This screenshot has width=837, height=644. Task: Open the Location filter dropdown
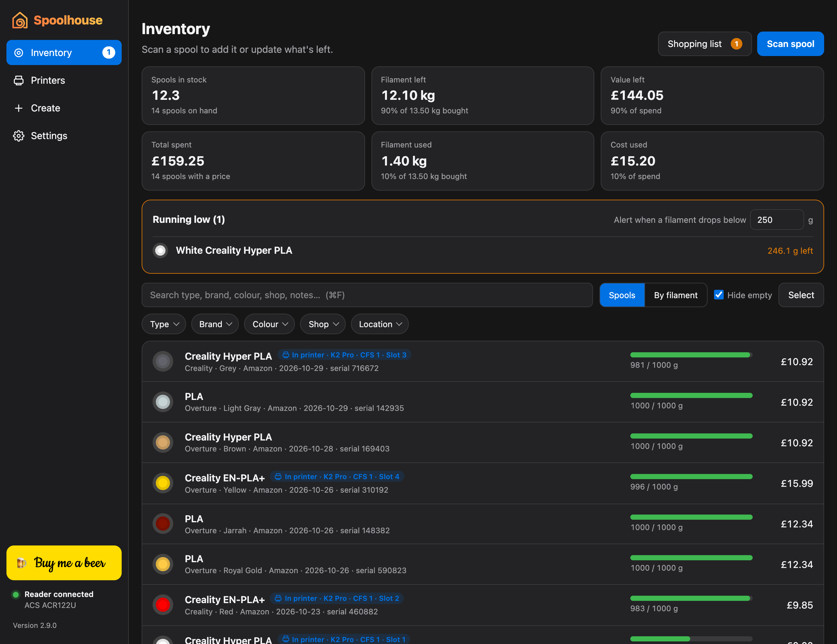point(380,324)
